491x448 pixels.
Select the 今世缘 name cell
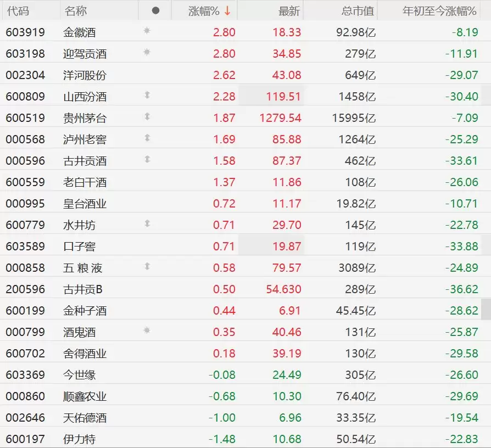(79, 375)
